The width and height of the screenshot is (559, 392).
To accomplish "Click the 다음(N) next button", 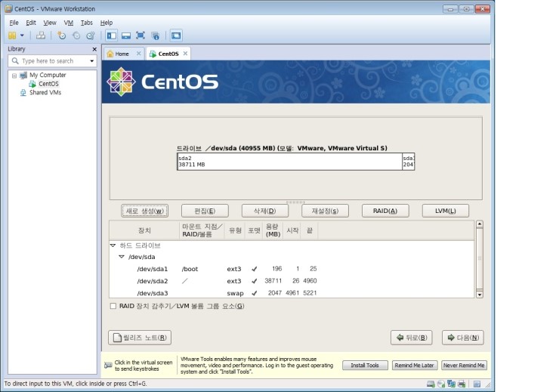I will 463,338.
